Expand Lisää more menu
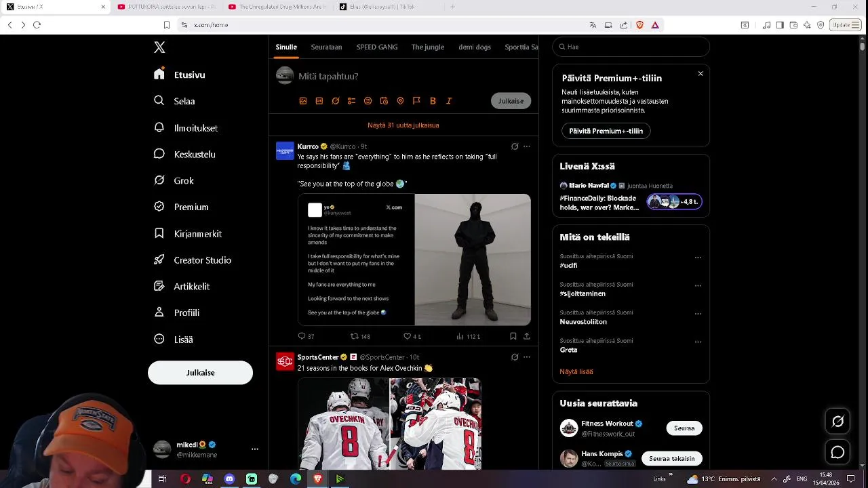868x488 pixels. pyautogui.click(x=174, y=339)
